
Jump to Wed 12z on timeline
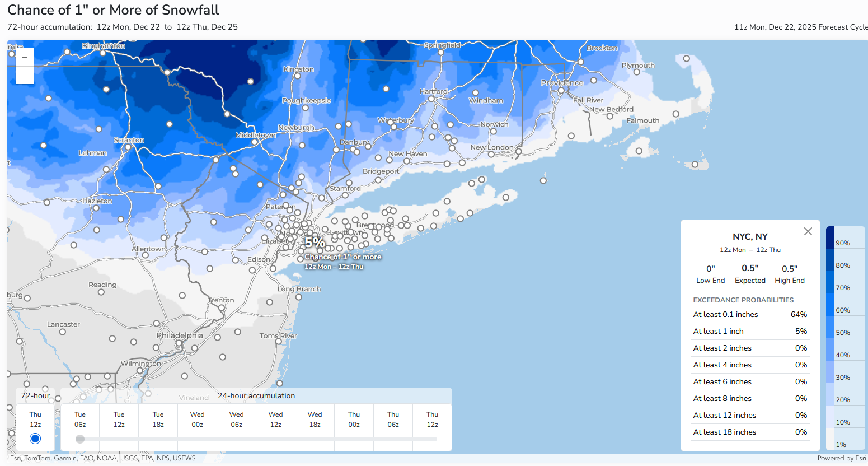(275, 420)
